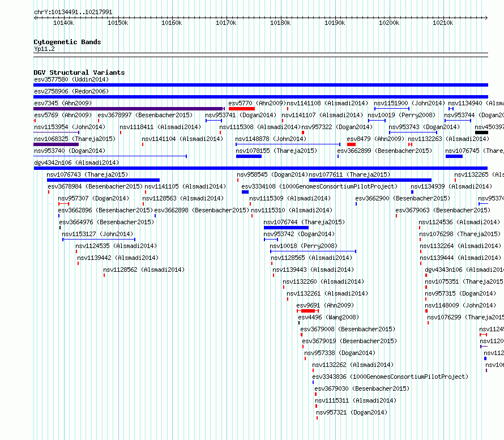Open nsv953742 (Dogan2014) label
The height and width of the screenshot is (440, 504).
click(x=299, y=234)
